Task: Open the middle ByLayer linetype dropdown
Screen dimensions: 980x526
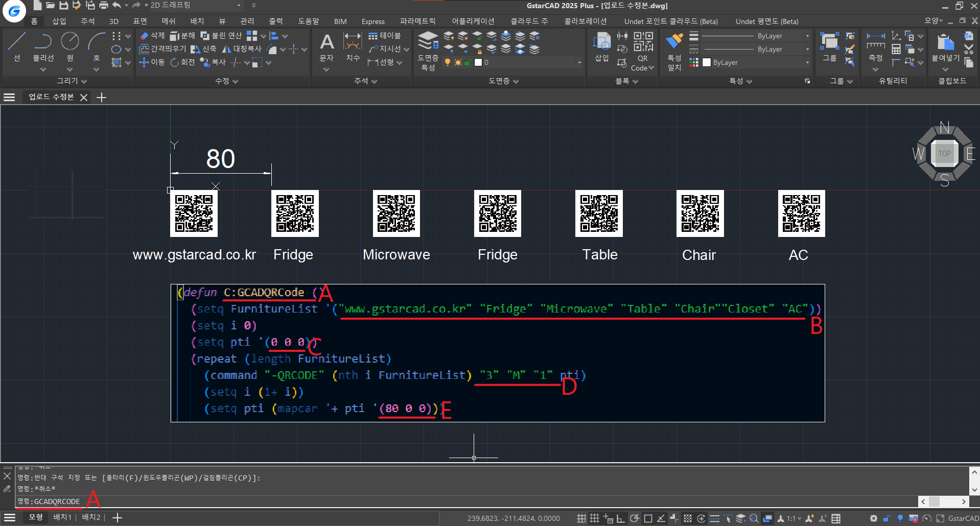Action: [807, 49]
